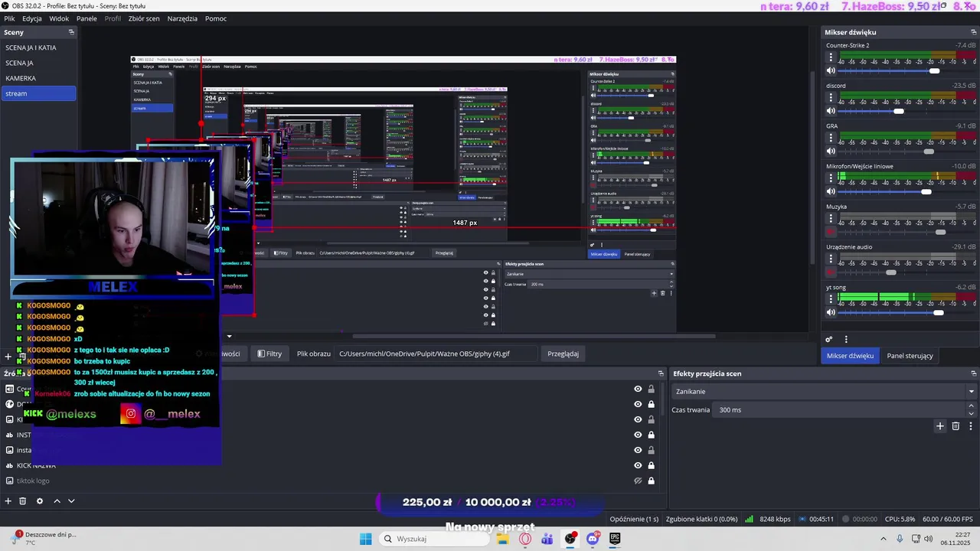Open Mikrofon/Wejście liniowe mixer options menu
980x551 pixels.
click(831, 178)
